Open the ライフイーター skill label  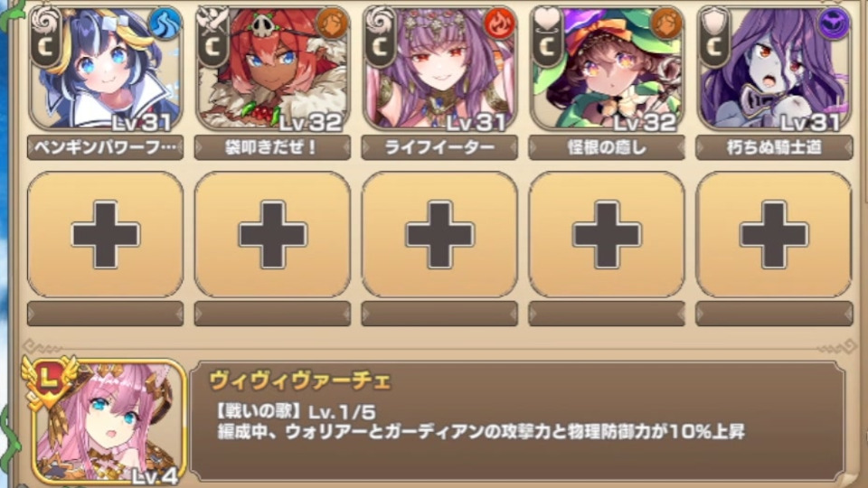pyautogui.click(x=439, y=147)
